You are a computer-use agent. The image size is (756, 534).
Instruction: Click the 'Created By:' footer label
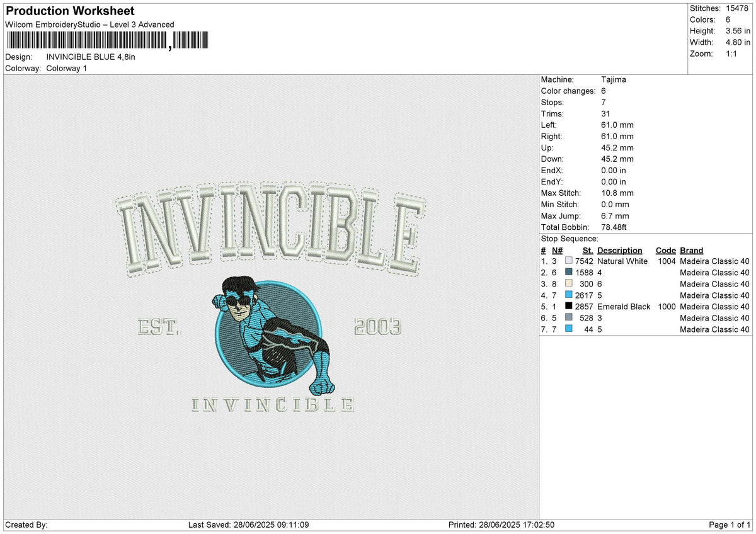tap(26, 525)
